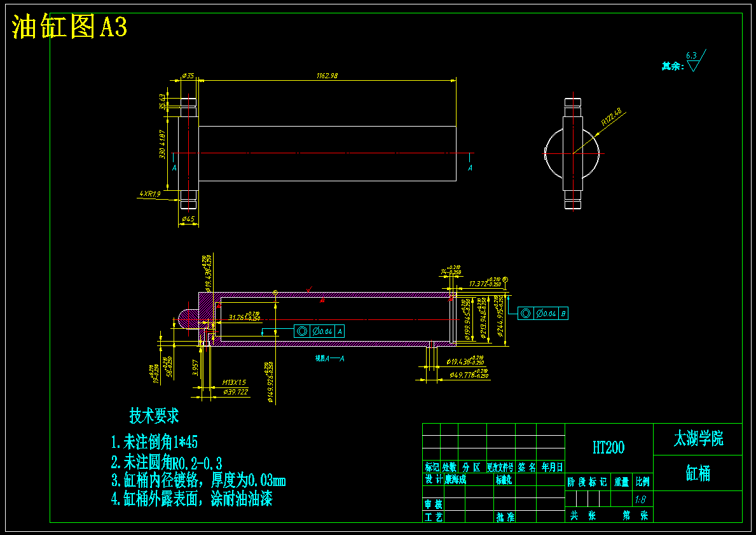Click the '更改文件号' header cell
756x535 pixels.
pyautogui.click(x=500, y=467)
